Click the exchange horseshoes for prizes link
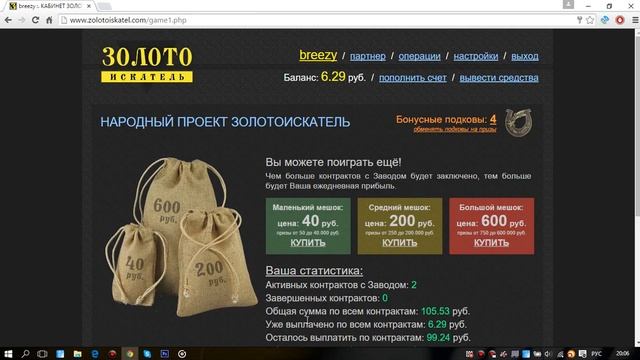 point(455,129)
